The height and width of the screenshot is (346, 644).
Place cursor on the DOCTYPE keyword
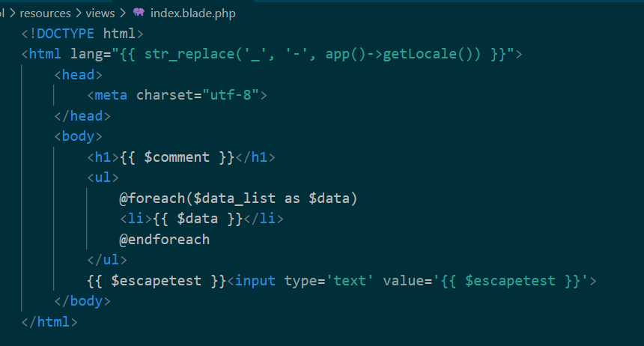(65, 34)
